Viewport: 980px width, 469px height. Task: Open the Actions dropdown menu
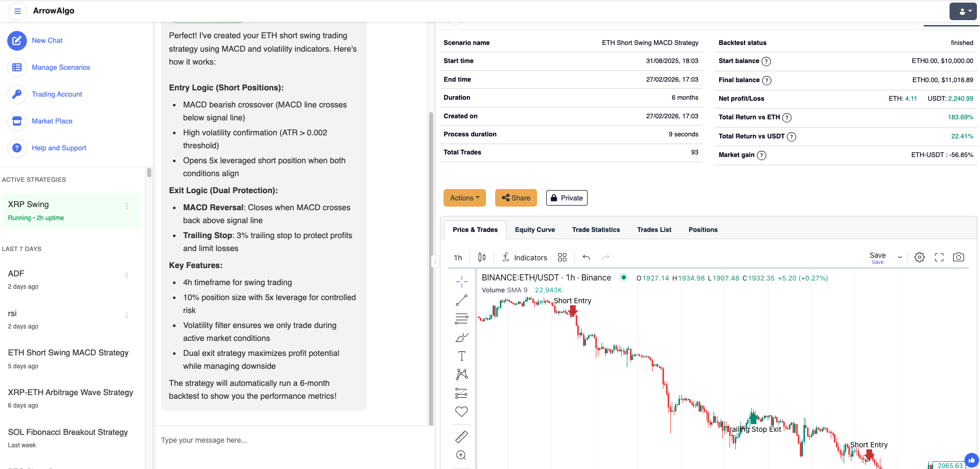(x=464, y=197)
